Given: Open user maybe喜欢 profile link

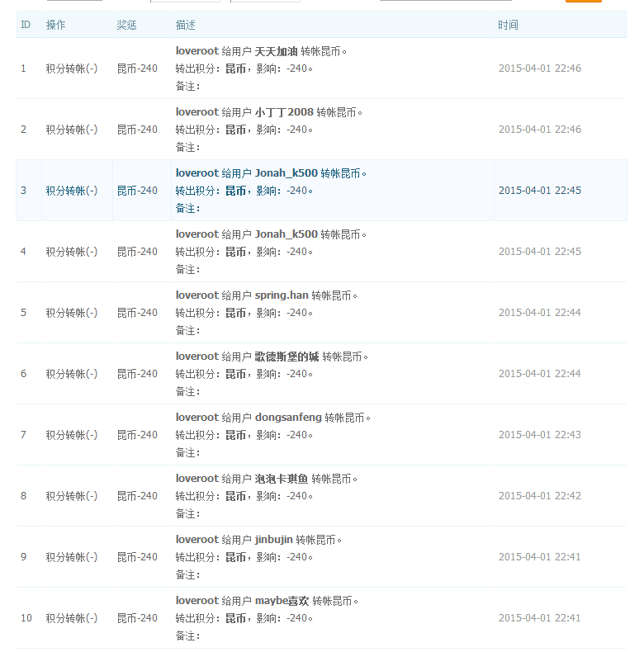Looking at the screenshot, I should [x=282, y=602].
